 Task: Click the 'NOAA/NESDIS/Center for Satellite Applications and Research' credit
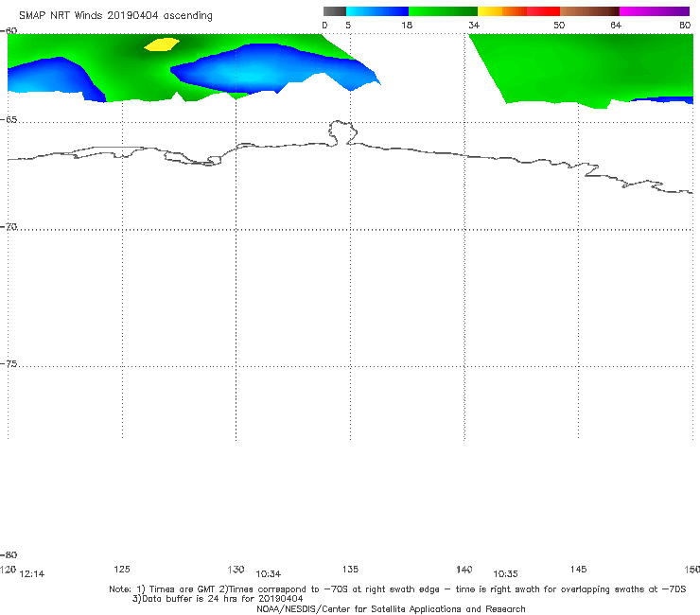pyautogui.click(x=391, y=608)
